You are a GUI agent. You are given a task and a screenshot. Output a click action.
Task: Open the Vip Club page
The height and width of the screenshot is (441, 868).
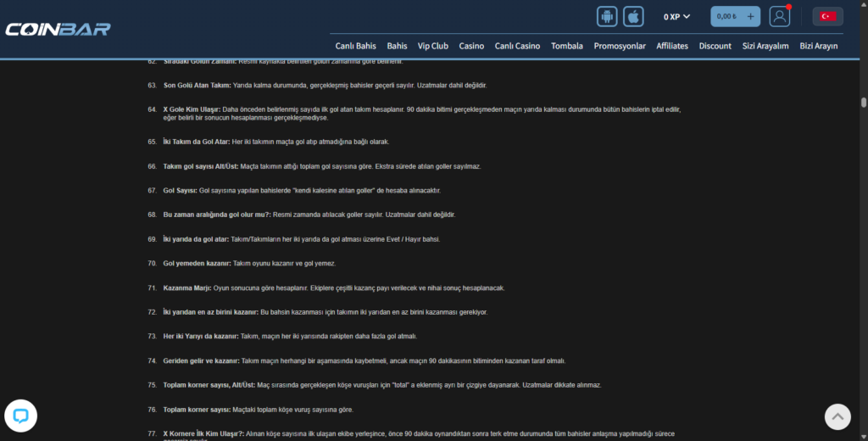coord(433,46)
